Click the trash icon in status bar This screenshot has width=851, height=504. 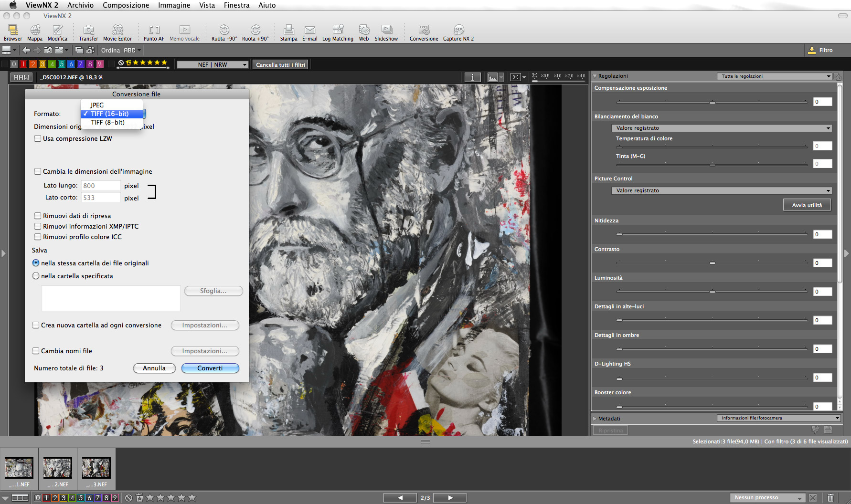(x=830, y=498)
